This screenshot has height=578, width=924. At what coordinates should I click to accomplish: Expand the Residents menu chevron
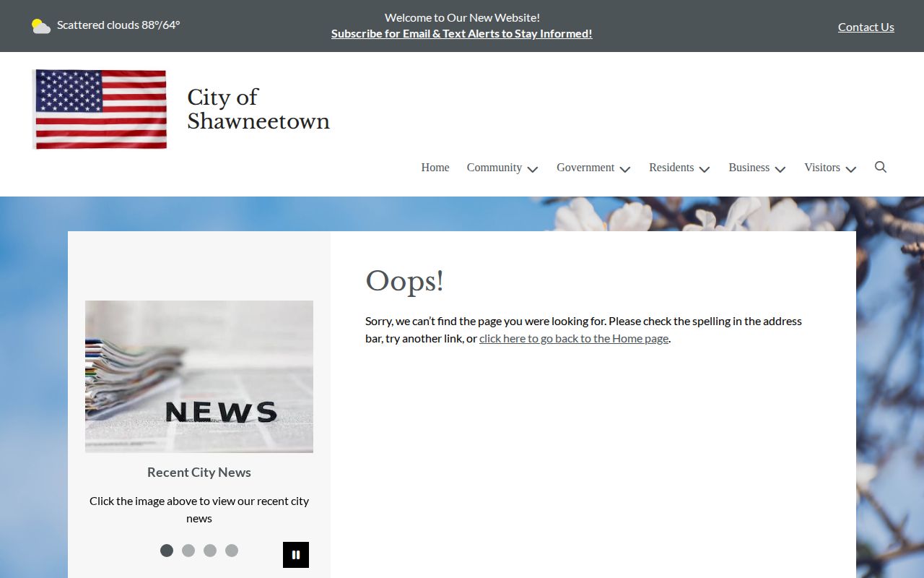(x=705, y=169)
